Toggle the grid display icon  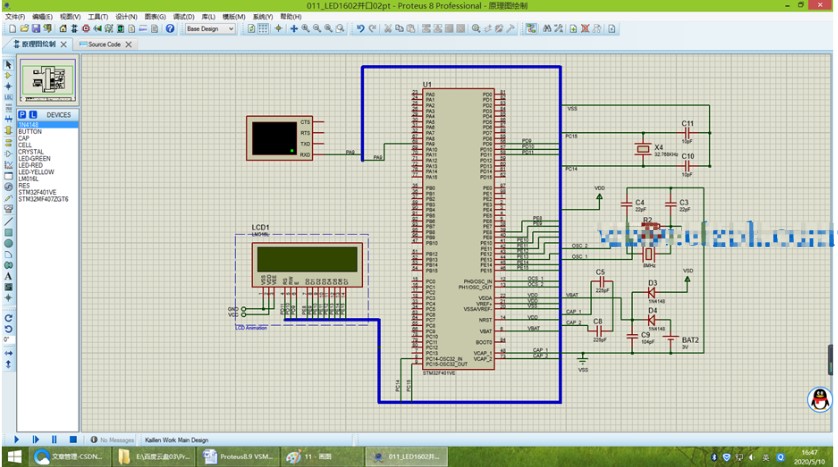(263, 28)
